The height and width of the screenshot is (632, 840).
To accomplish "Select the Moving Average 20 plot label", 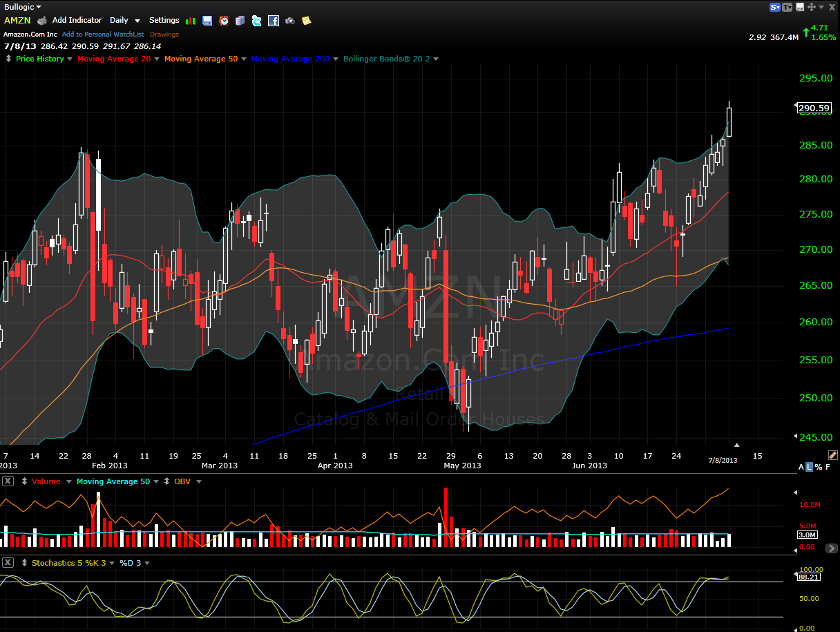I will (x=113, y=59).
